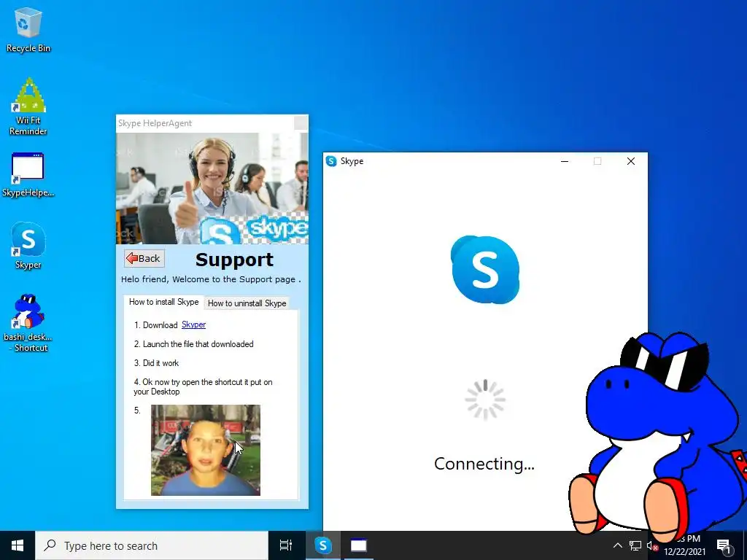Click step 2 'Launch the file that downloaded'
Image resolution: width=747 pixels, height=560 pixels.
193,344
